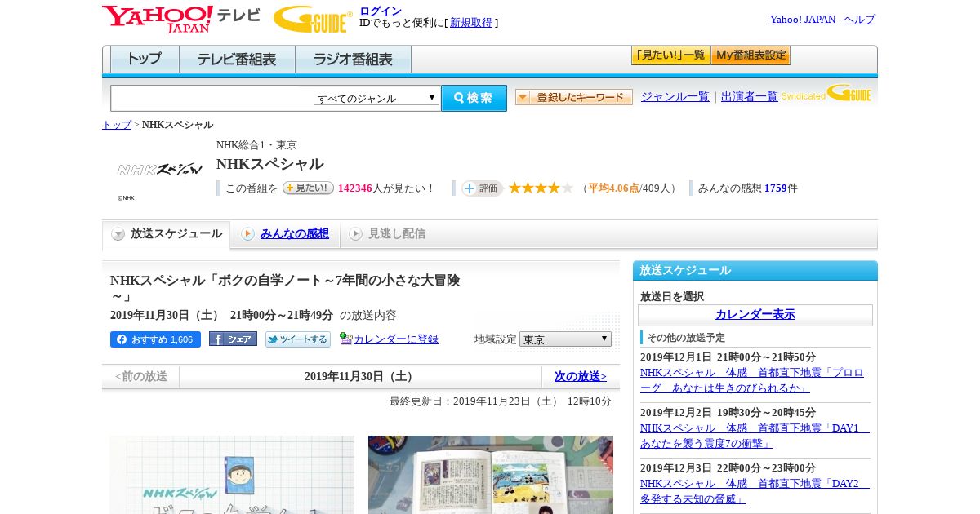This screenshot has width=980, height=514.
Task: Open My番組表設定 button
Action: tap(751, 55)
